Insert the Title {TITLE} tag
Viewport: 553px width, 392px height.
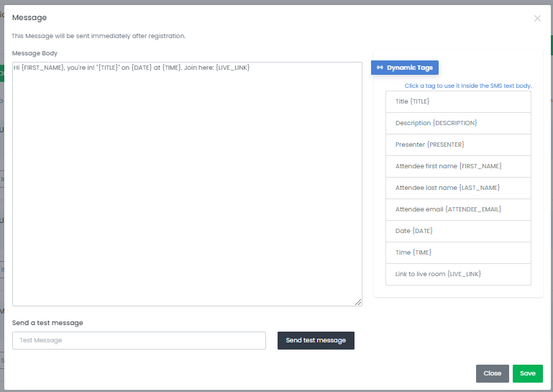458,101
